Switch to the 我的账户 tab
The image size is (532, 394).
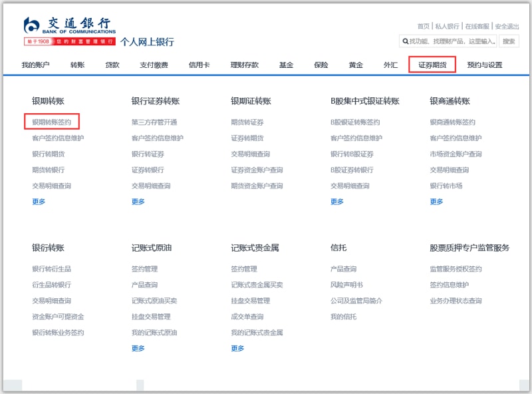pos(35,65)
